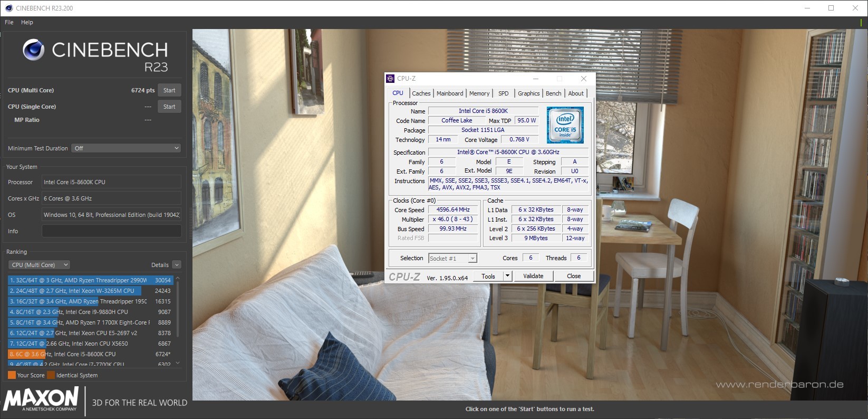
Task: Switch to the Bench tab in CPU-Z
Action: [x=553, y=93]
